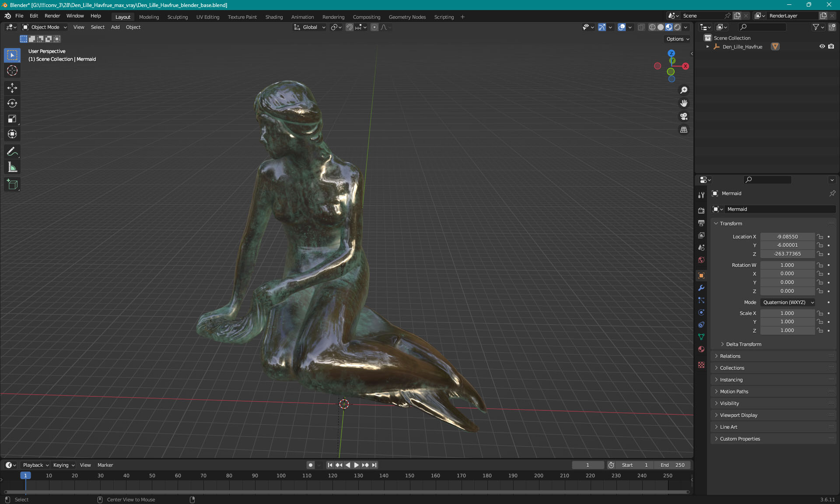Expand the Viewport Display panel
The height and width of the screenshot is (504, 840).
click(x=738, y=415)
